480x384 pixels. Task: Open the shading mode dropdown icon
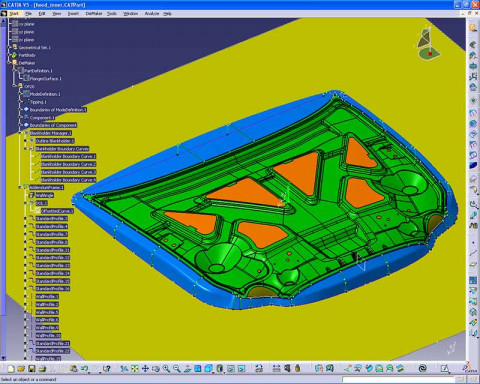tap(220, 368)
